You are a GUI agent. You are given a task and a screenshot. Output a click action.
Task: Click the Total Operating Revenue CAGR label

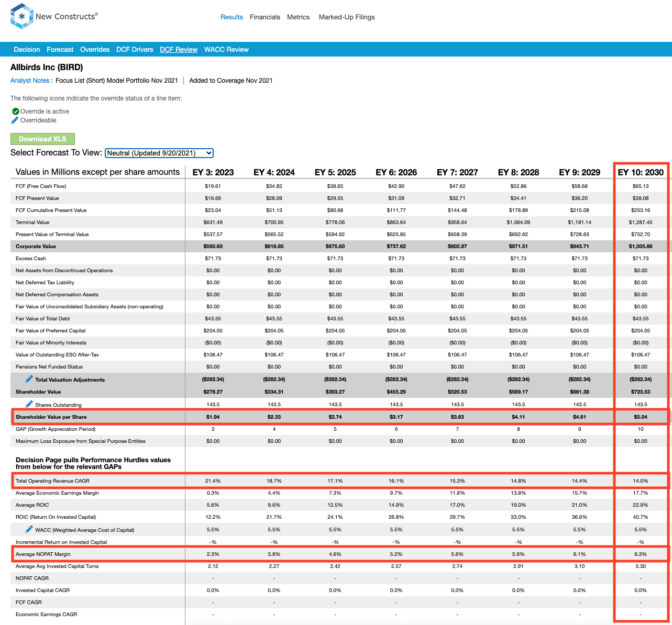(52, 481)
